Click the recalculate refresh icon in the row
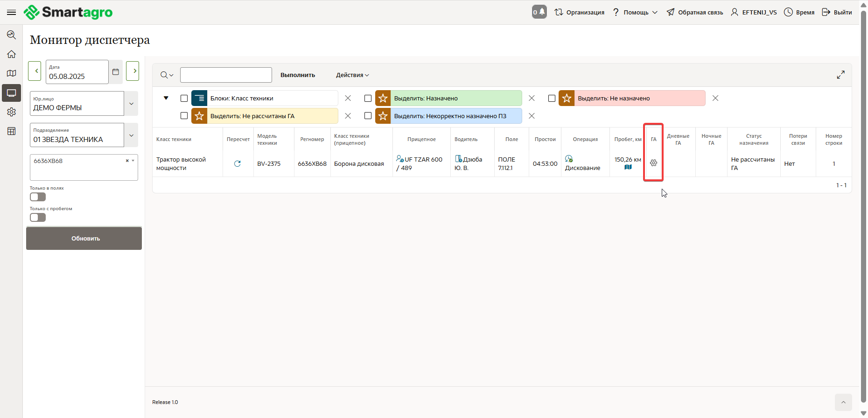 click(x=237, y=163)
